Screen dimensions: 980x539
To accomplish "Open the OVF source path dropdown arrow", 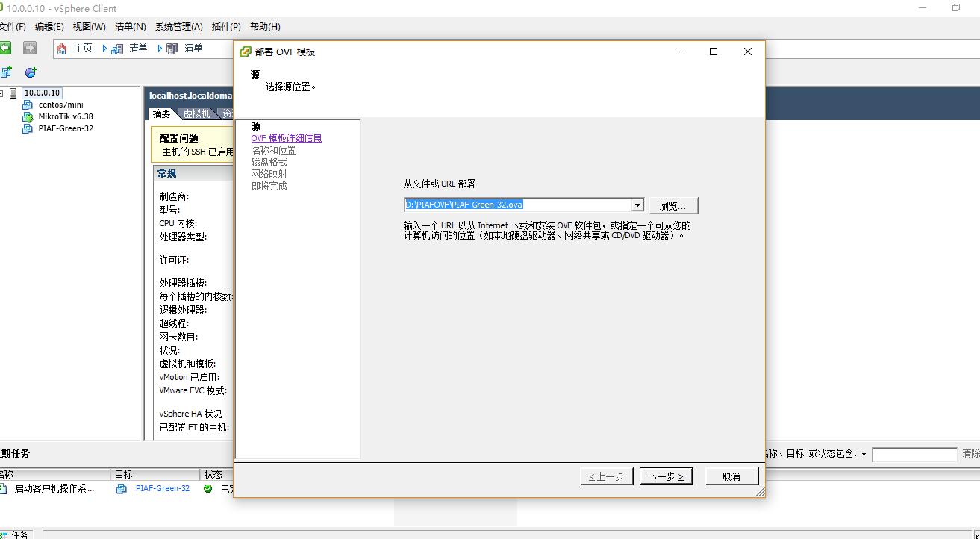I will pyautogui.click(x=637, y=205).
